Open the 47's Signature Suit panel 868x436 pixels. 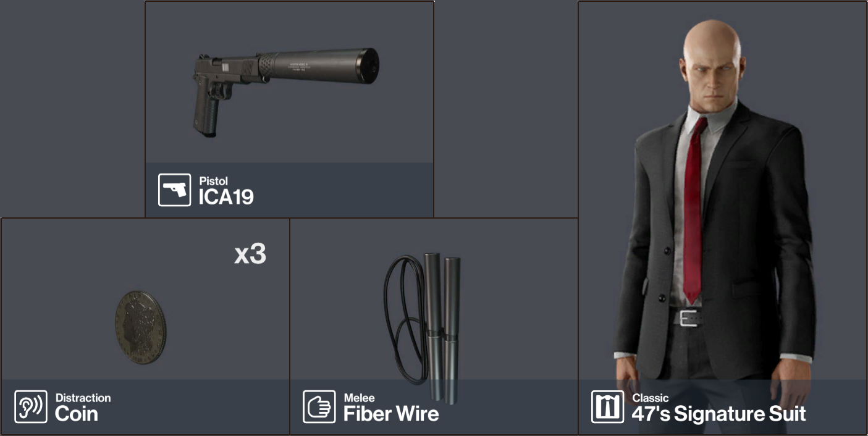pyautogui.click(x=723, y=218)
